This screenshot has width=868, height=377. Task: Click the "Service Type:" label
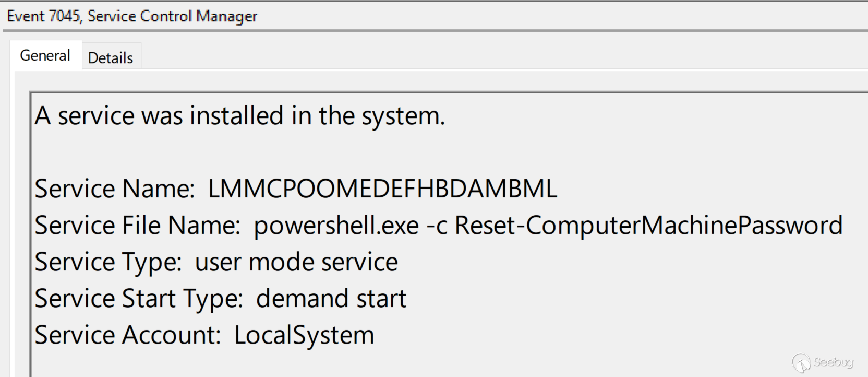tap(108, 262)
